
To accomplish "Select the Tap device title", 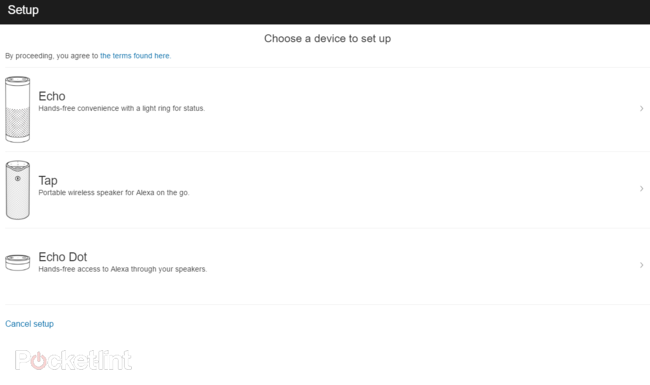I will pyautogui.click(x=48, y=181).
